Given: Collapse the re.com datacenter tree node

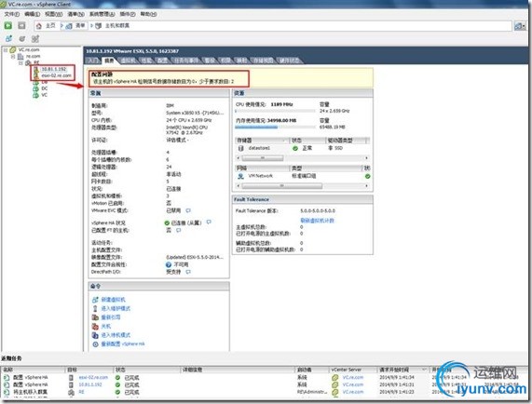Looking at the screenshot, I should [x=13, y=56].
